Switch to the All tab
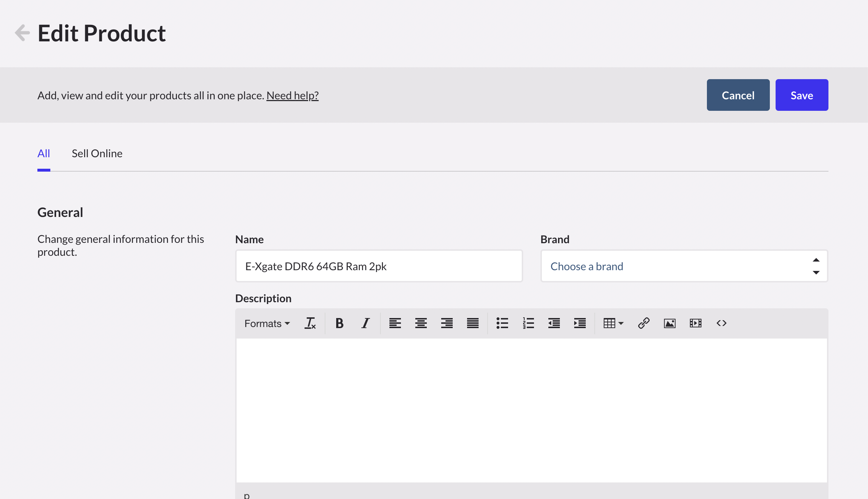The image size is (868, 499). (x=44, y=154)
